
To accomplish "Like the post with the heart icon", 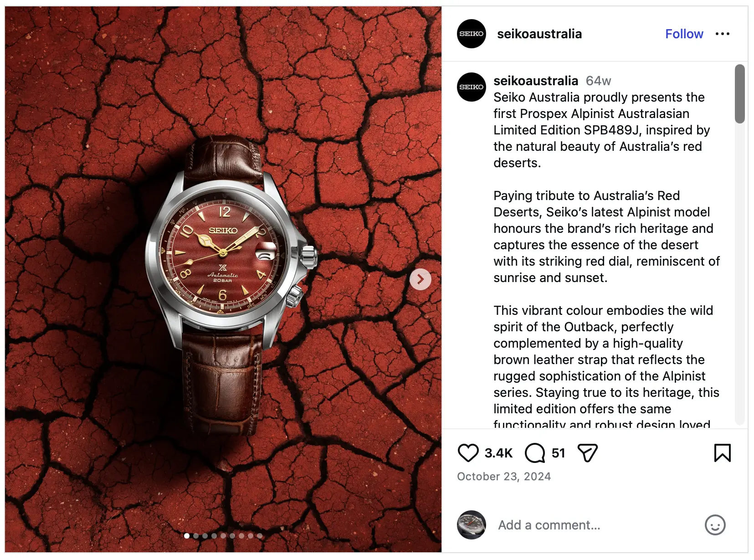I will [x=468, y=453].
